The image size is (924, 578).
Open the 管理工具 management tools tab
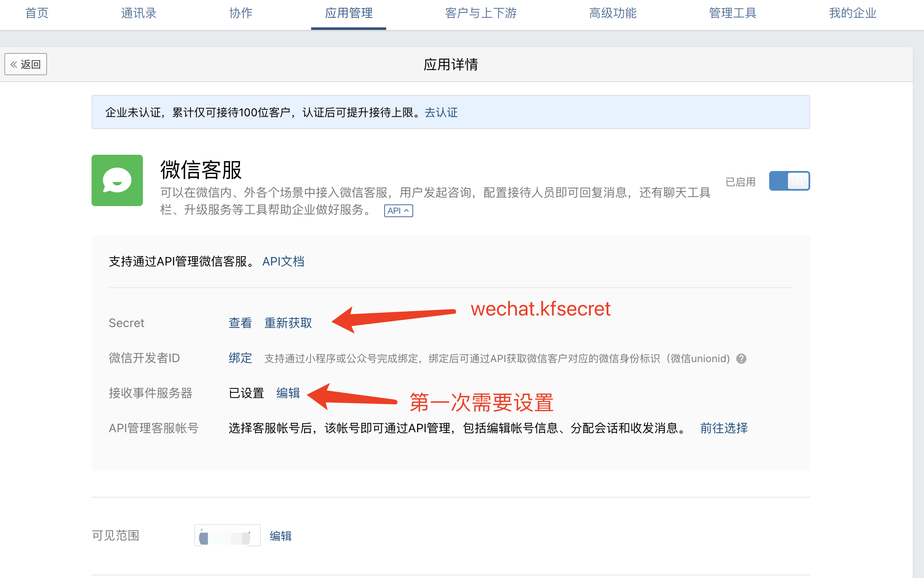732,13
